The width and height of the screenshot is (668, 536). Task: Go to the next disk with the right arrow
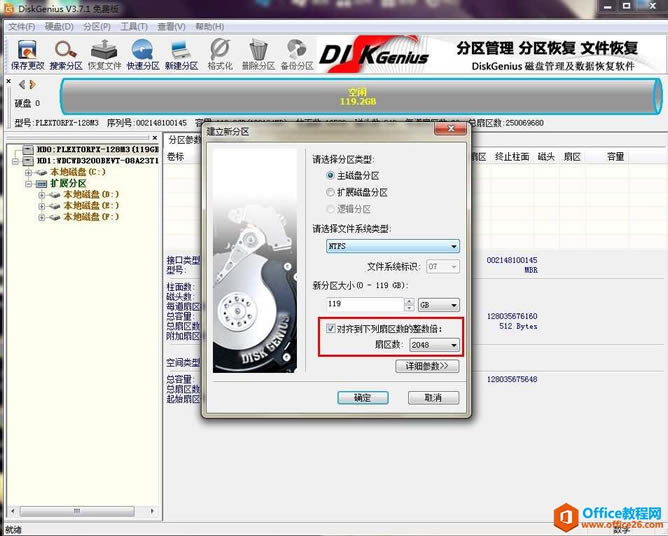point(32,85)
